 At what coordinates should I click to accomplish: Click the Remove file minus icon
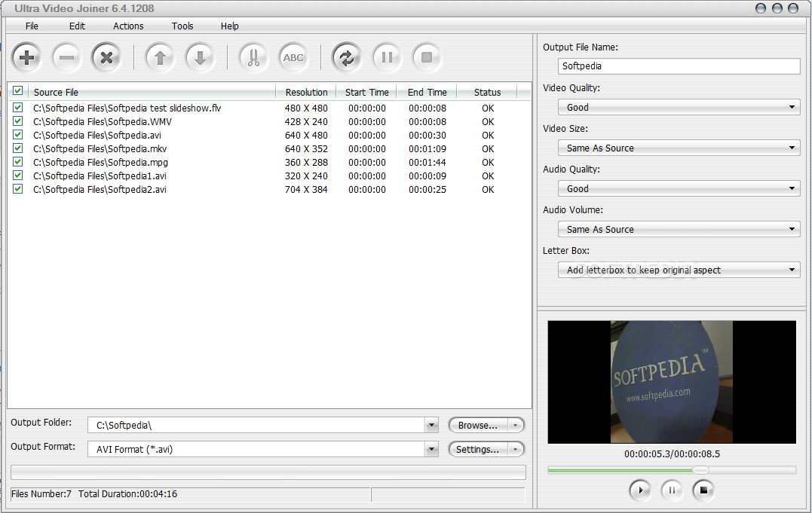pyautogui.click(x=66, y=57)
